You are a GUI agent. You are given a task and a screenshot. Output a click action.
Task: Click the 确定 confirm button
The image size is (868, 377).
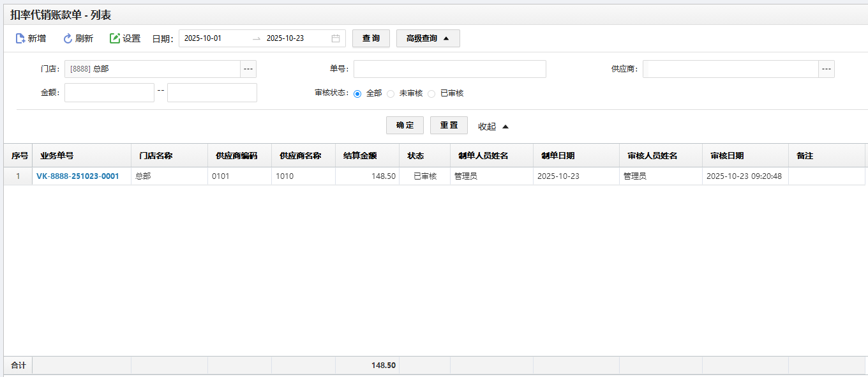(405, 125)
